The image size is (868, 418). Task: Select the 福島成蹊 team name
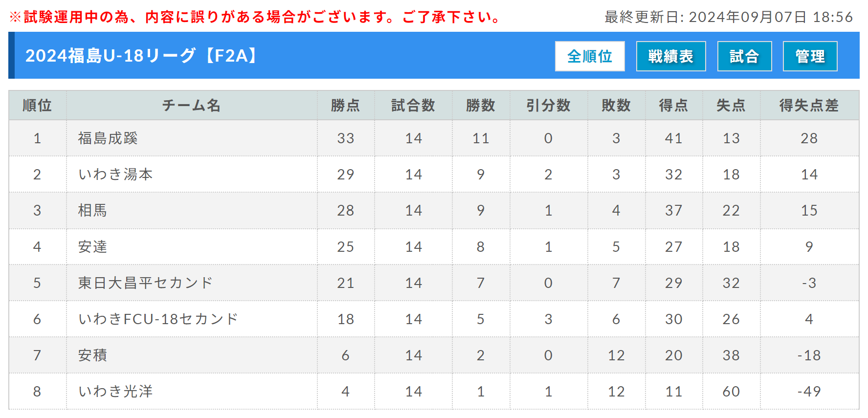pyautogui.click(x=108, y=138)
